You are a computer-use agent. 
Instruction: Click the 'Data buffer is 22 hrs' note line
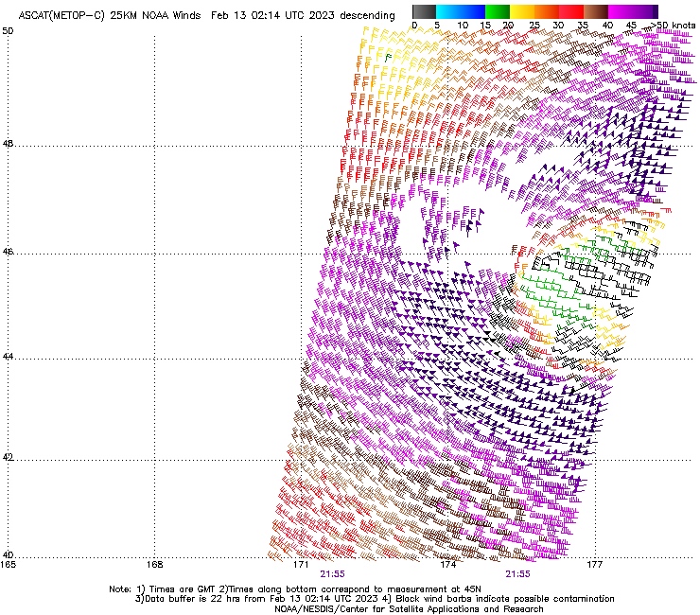coord(375,599)
